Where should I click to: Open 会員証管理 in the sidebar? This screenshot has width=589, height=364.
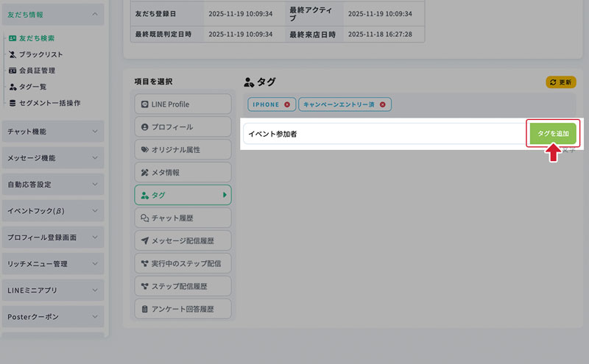tap(37, 71)
